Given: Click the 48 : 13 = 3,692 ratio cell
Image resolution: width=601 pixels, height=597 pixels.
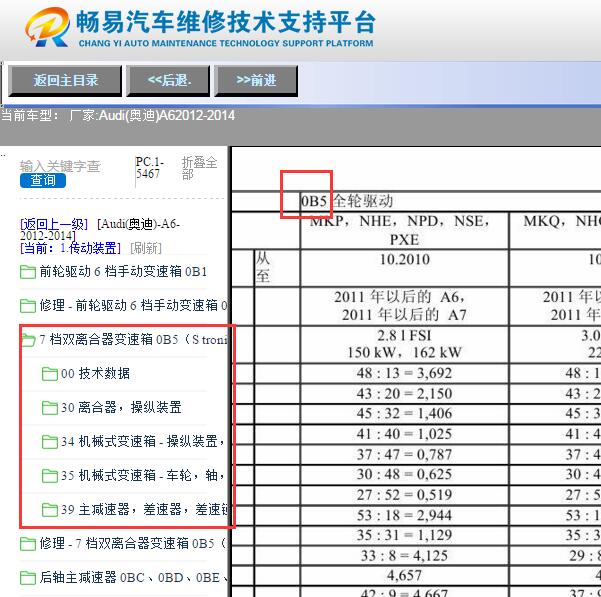Looking at the screenshot, I should pyautogui.click(x=404, y=373).
